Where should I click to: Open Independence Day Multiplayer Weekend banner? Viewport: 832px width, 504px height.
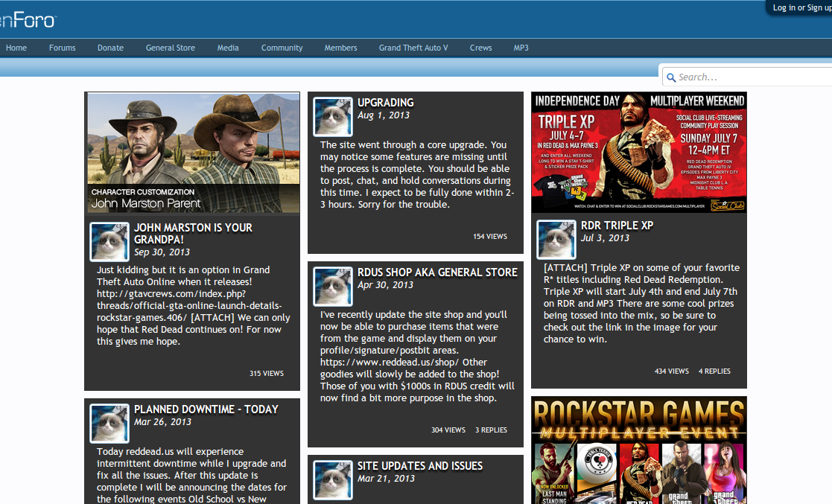639,153
